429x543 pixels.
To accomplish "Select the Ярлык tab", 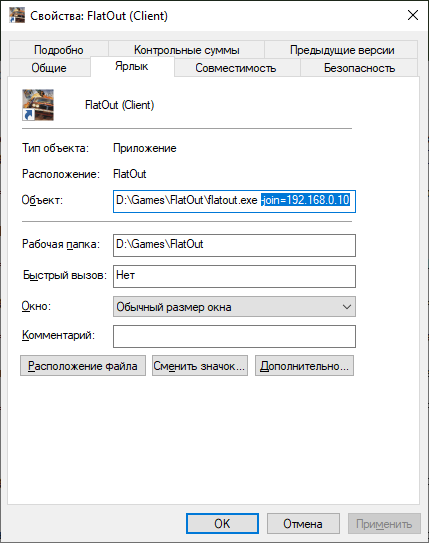I will pyautogui.click(x=132, y=66).
